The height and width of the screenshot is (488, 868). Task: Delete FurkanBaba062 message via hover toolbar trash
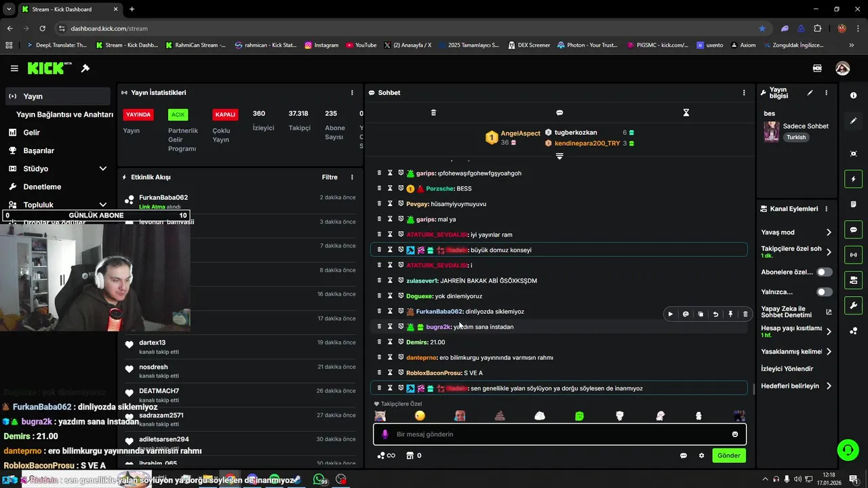[x=745, y=314]
